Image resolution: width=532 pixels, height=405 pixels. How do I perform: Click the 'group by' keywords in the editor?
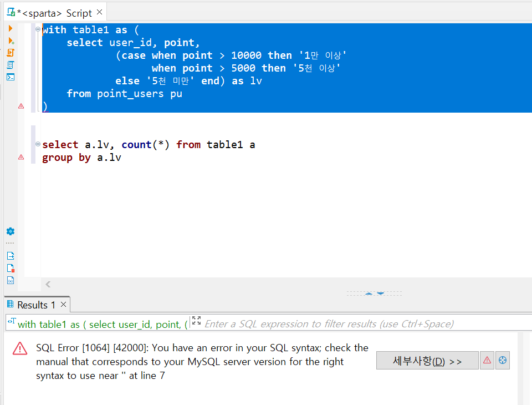(66, 158)
